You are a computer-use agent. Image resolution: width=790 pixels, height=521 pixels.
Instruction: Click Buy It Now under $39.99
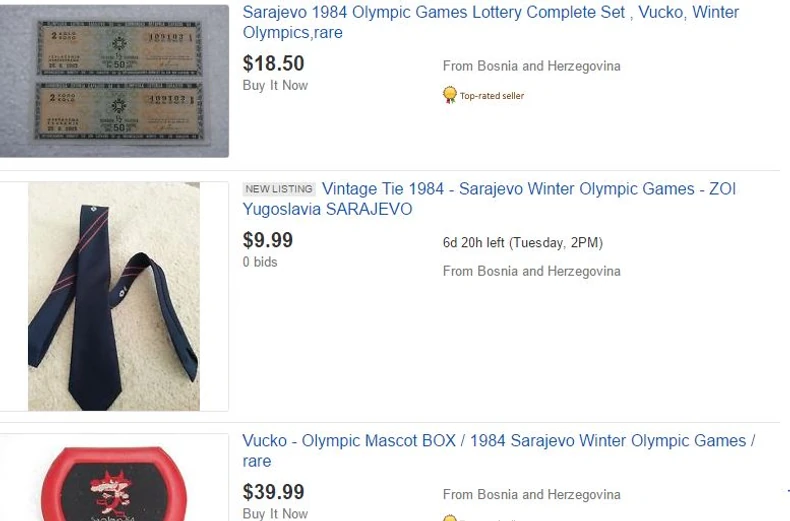pos(275,513)
